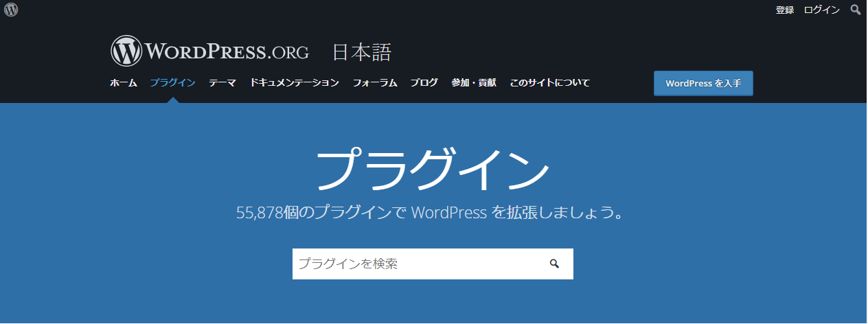The height and width of the screenshot is (324, 868).
Task: Go to the ホーム menu item
Action: click(124, 83)
